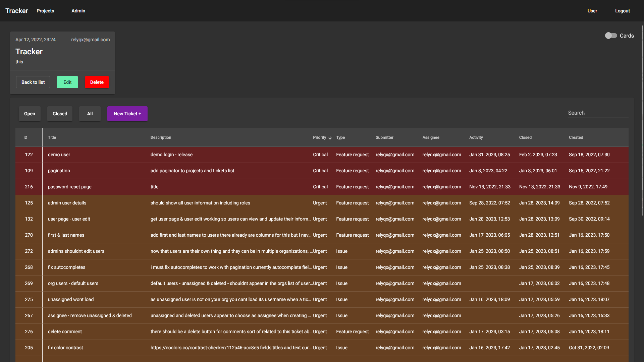This screenshot has height=362, width=644.
Task: Open the Projects menu item
Action: click(x=45, y=11)
